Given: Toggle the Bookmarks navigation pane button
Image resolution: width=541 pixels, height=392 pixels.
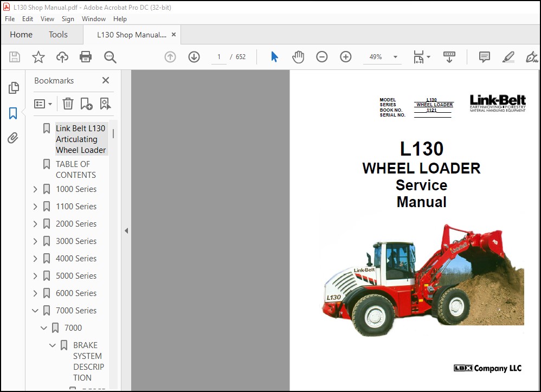Looking at the screenshot, I should click(x=13, y=113).
